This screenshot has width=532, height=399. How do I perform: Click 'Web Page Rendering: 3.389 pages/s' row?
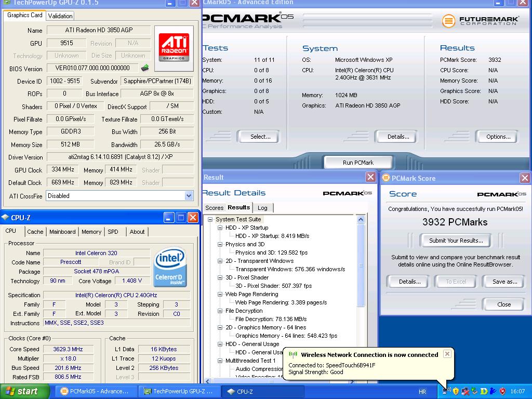pos(281,303)
